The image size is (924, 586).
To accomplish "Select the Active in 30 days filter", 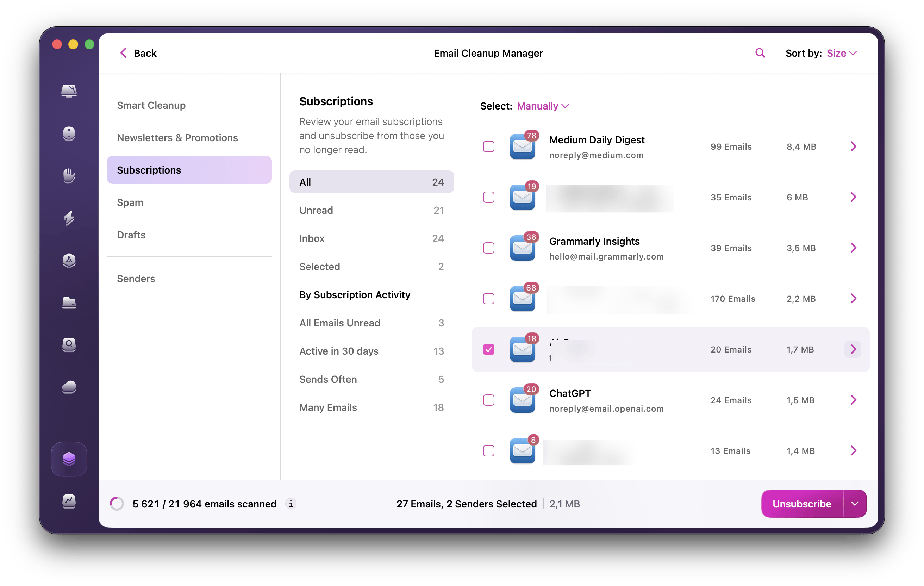I will 372,351.
